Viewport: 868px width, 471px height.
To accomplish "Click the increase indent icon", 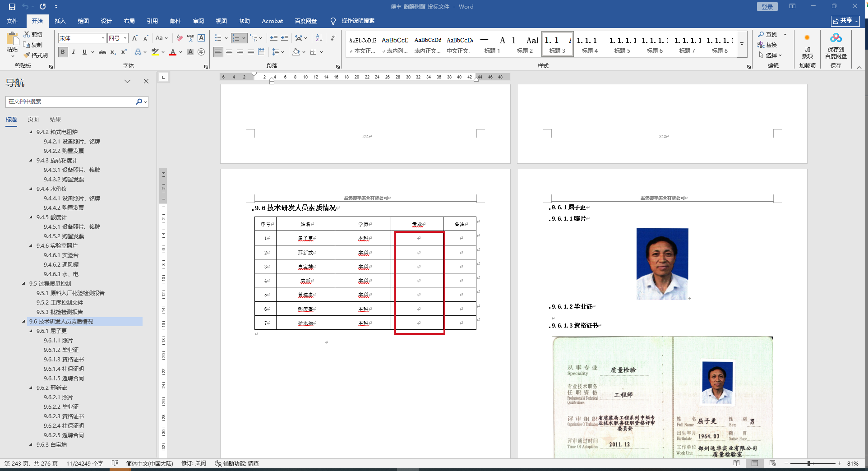I will (x=284, y=38).
